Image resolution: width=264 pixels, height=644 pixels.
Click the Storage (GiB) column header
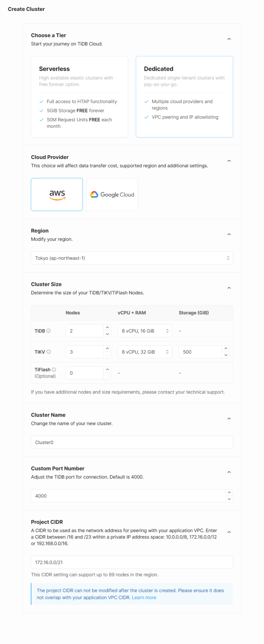tap(194, 313)
